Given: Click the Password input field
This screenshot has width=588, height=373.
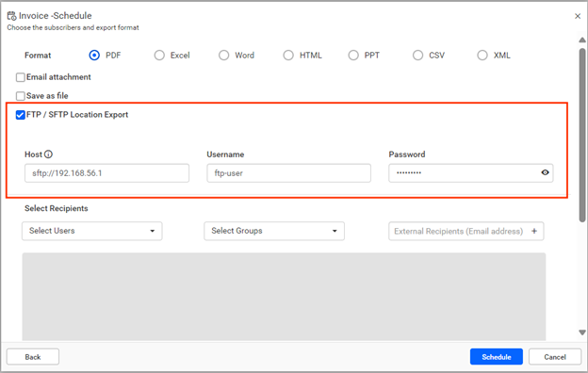Looking at the screenshot, I should click(470, 173).
